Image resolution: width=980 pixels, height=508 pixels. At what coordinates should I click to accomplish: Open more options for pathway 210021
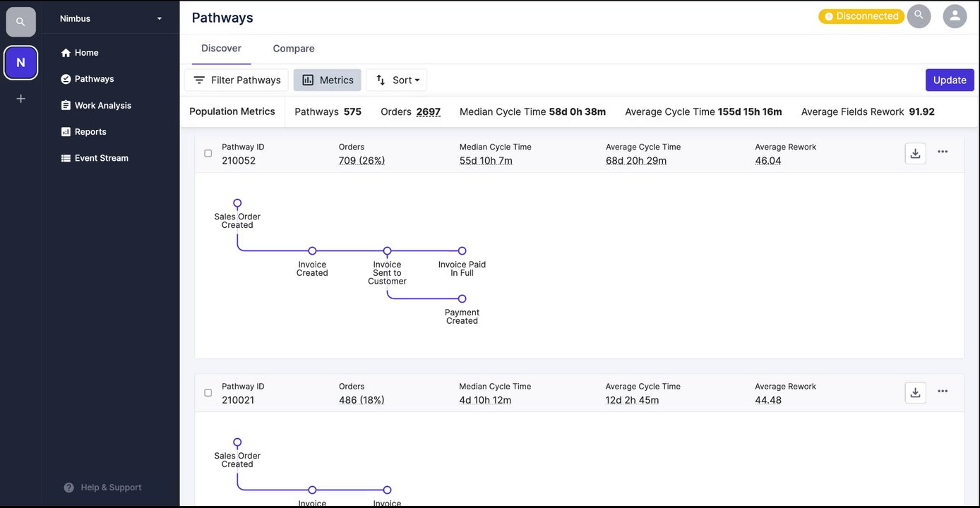(943, 391)
